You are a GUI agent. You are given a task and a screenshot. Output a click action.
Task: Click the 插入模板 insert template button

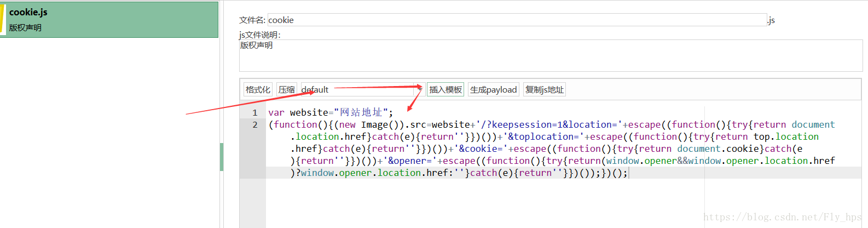445,89
